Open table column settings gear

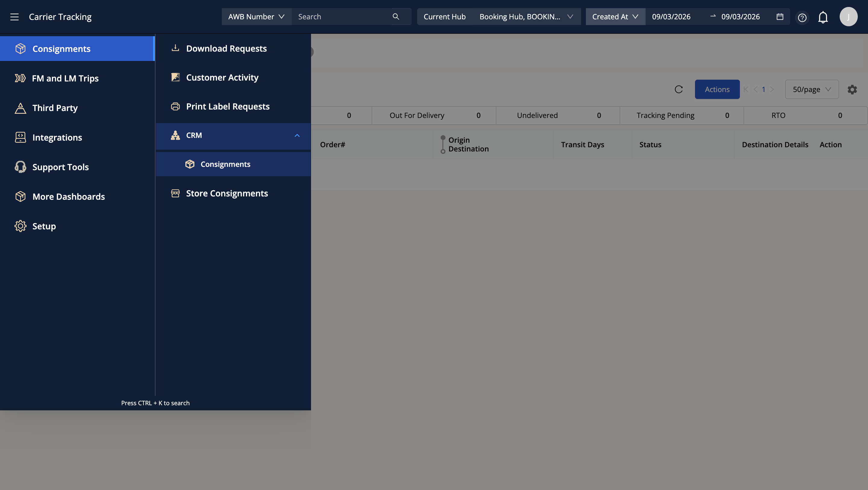click(852, 89)
